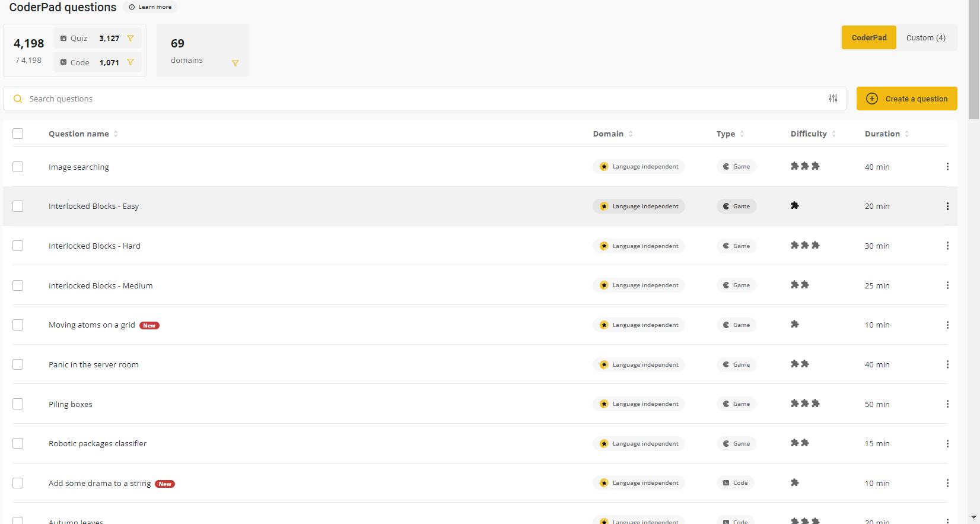Open the Learn more link
Viewport: 980px width, 524px height.
[151, 7]
